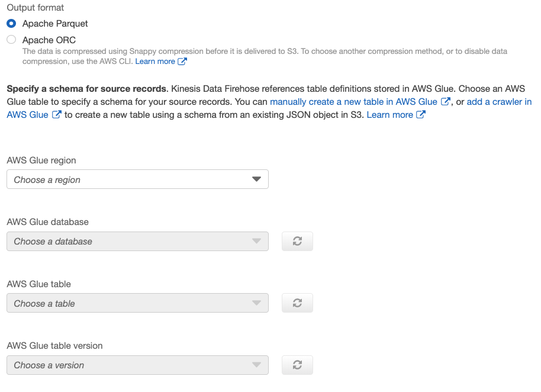The image size is (541, 392).
Task: Click external link icon after 'new table in AWS Glue'
Action: tap(446, 101)
